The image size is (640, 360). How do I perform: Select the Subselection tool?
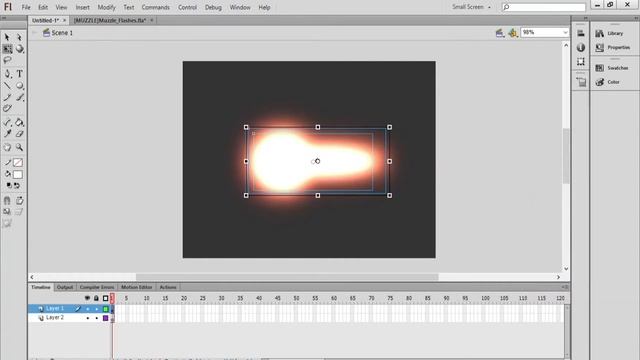[19, 37]
